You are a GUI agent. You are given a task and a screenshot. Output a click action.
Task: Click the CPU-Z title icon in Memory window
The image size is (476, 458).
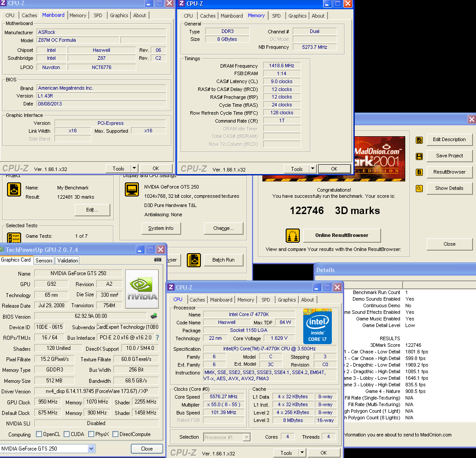click(x=182, y=4)
